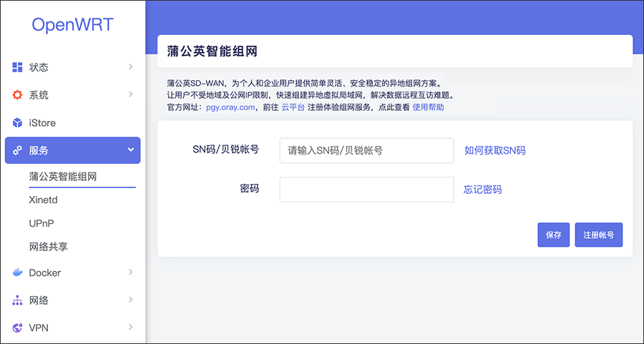
Task: Expand the 系统 menu chevron
Action: [x=131, y=94]
